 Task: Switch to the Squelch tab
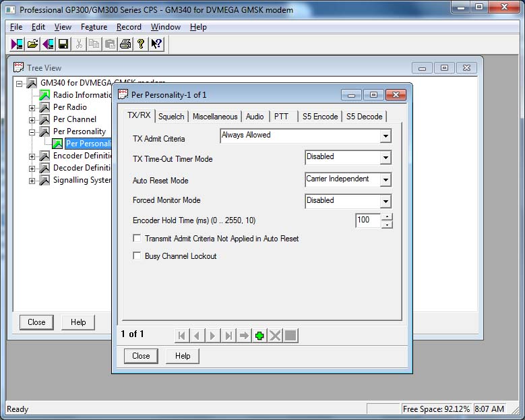click(x=171, y=117)
